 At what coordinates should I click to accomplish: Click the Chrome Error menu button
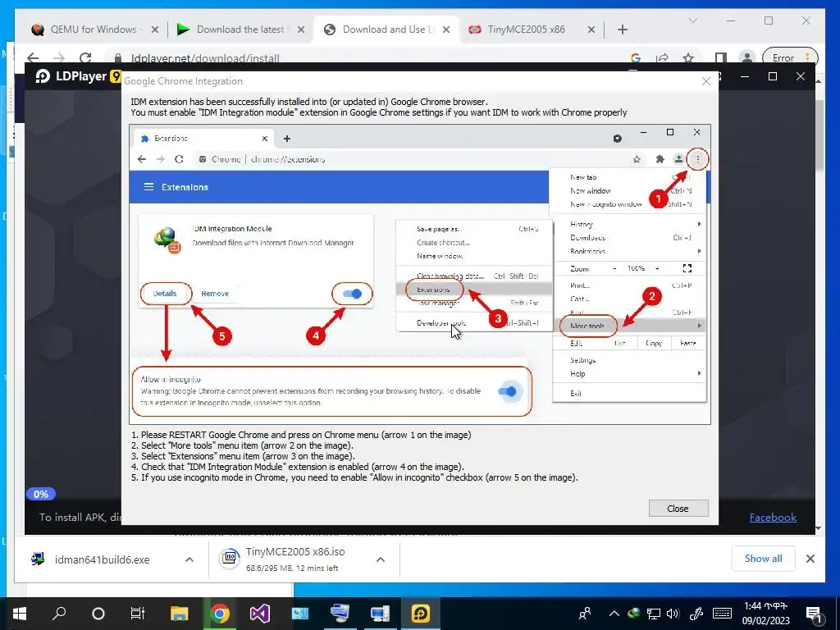(x=790, y=57)
